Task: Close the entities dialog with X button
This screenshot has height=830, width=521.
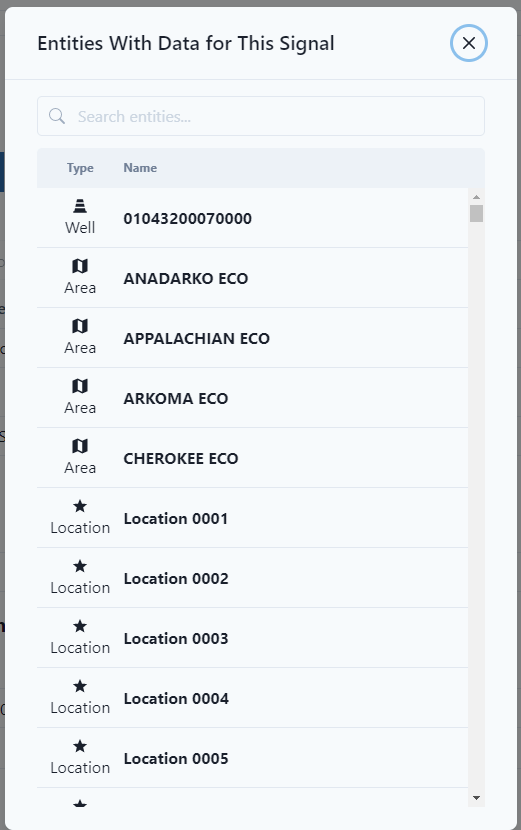Action: point(469,43)
